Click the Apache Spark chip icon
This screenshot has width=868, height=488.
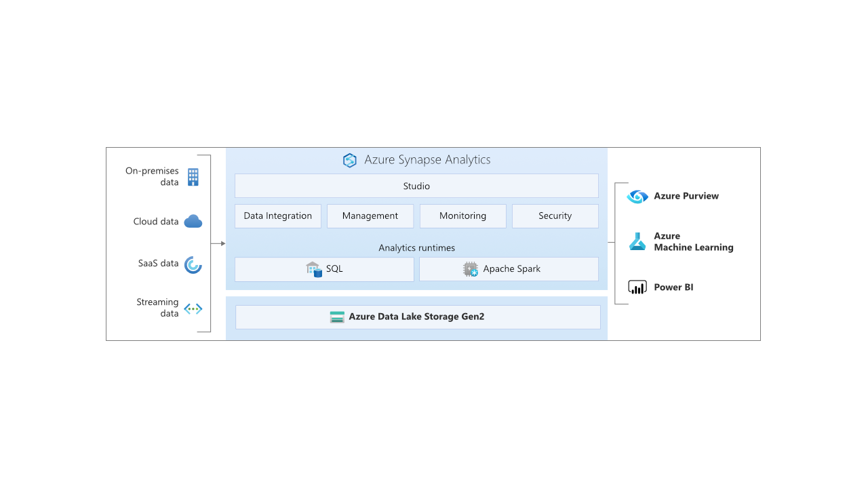(x=471, y=269)
